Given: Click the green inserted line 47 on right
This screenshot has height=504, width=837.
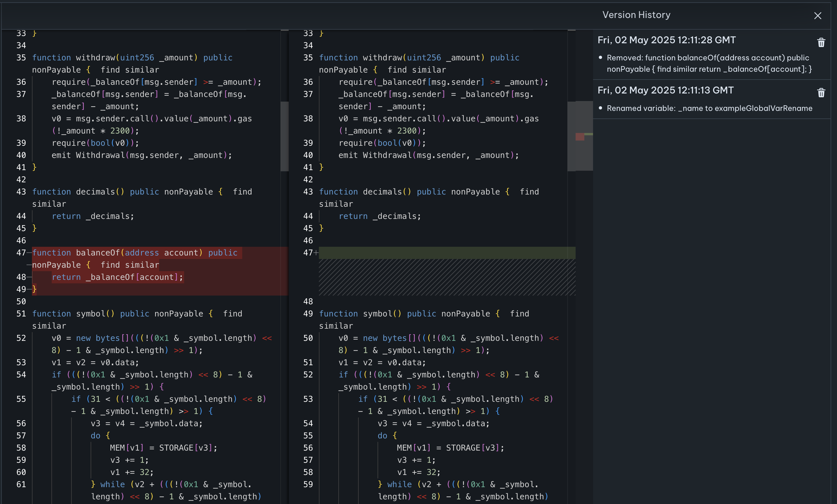Looking at the screenshot, I should click(446, 253).
